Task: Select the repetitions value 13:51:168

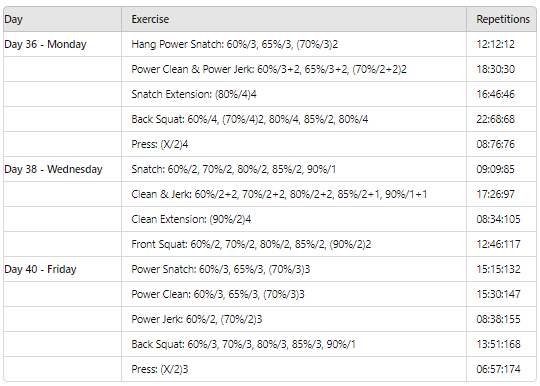Action: coord(498,344)
